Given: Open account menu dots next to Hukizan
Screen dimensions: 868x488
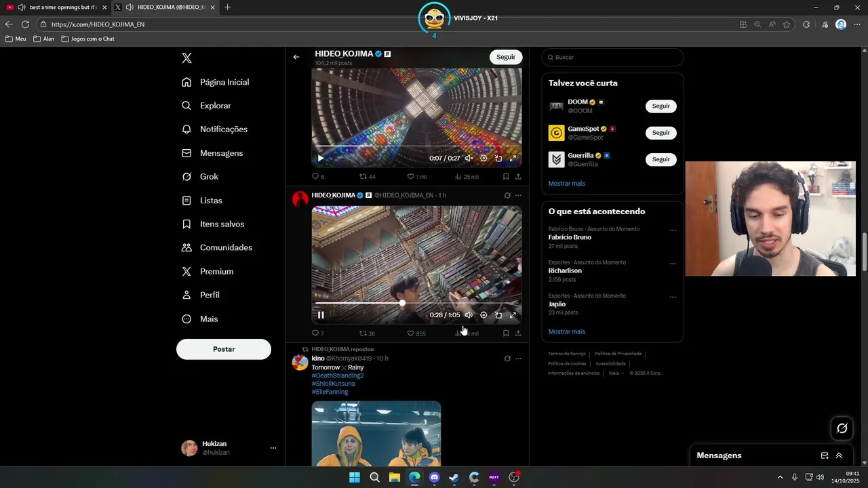Looking at the screenshot, I should pyautogui.click(x=273, y=448).
